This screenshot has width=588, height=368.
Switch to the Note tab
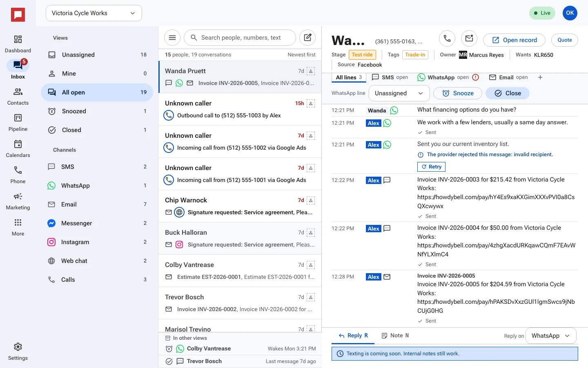(x=395, y=336)
